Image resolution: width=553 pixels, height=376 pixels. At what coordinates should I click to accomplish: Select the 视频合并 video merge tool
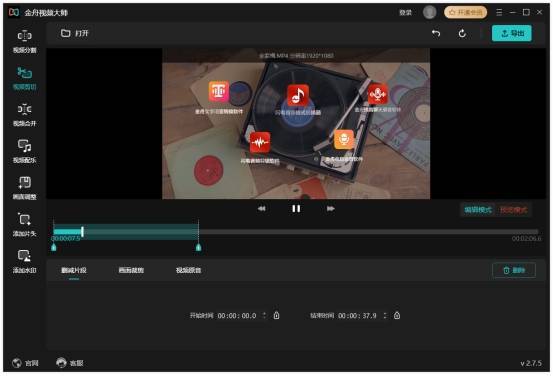pyautogui.click(x=24, y=115)
